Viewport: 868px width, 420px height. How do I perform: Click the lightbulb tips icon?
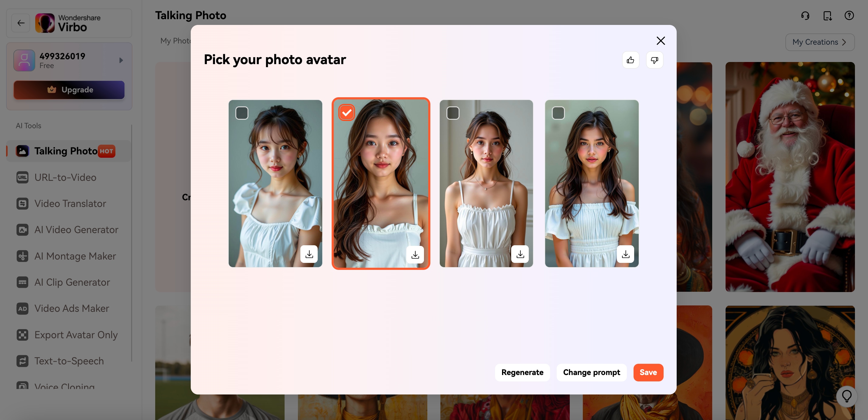846,396
